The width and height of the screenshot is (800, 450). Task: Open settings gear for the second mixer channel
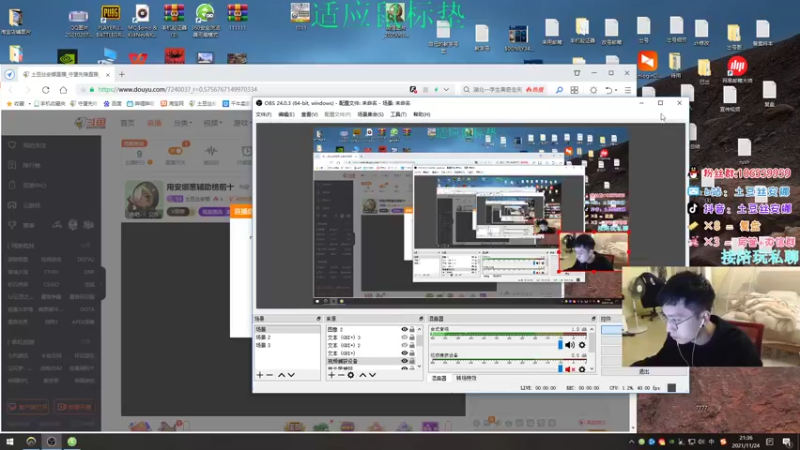tap(582, 369)
